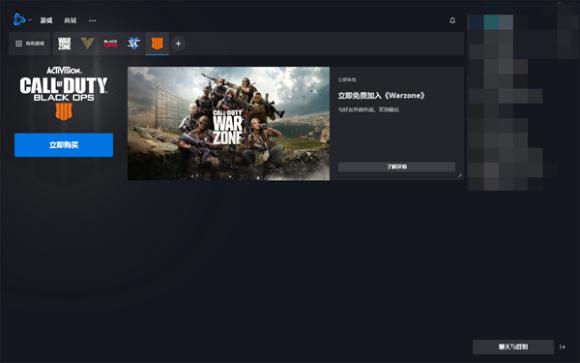Open the 游戏 (Games) tab
Viewport: 580px width, 363px height.
tap(46, 20)
